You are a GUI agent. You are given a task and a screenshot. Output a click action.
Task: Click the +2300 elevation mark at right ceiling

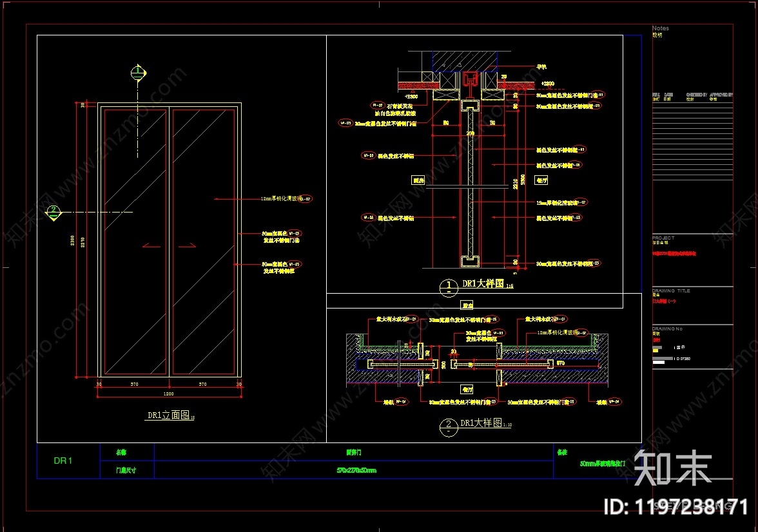[548, 84]
